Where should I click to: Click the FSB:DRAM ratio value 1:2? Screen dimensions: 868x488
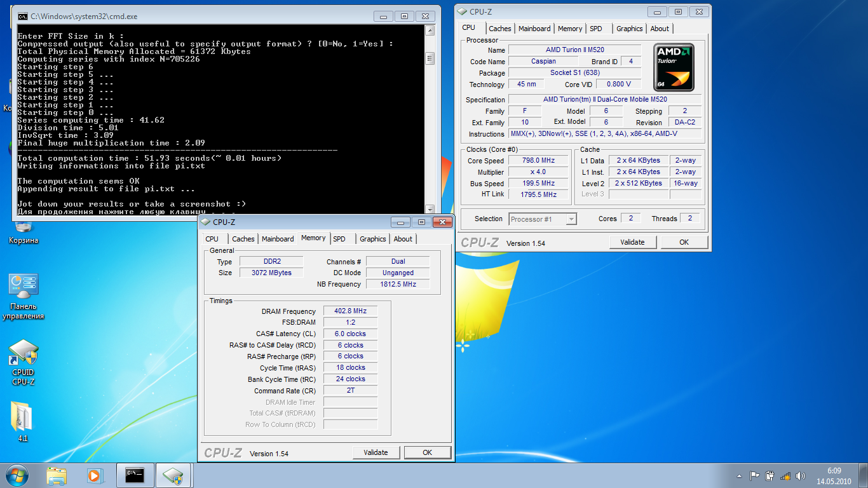350,322
